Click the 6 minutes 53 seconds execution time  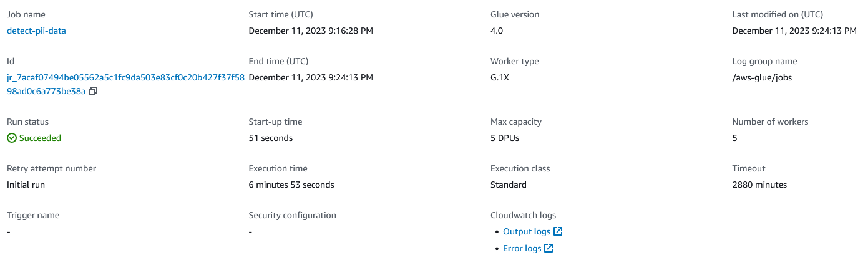point(291,185)
